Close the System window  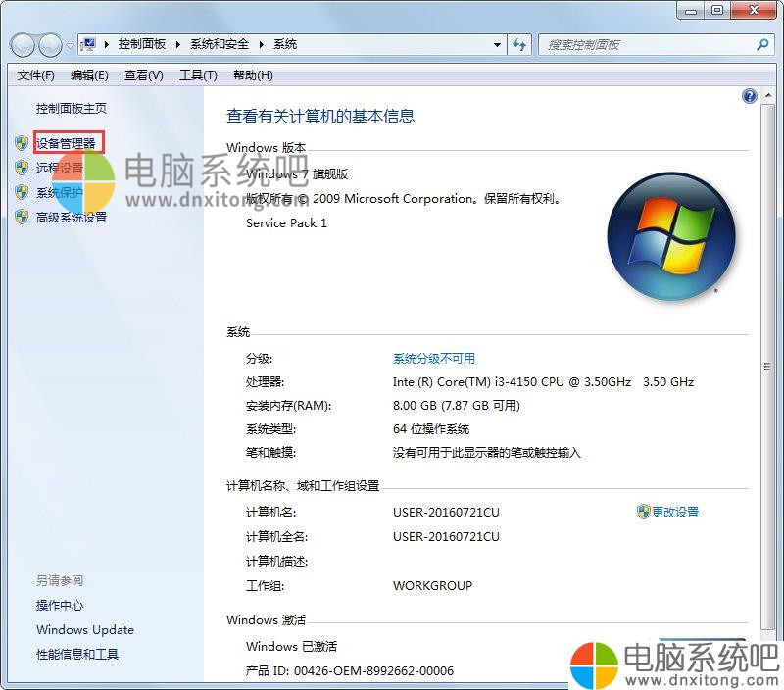[x=754, y=10]
